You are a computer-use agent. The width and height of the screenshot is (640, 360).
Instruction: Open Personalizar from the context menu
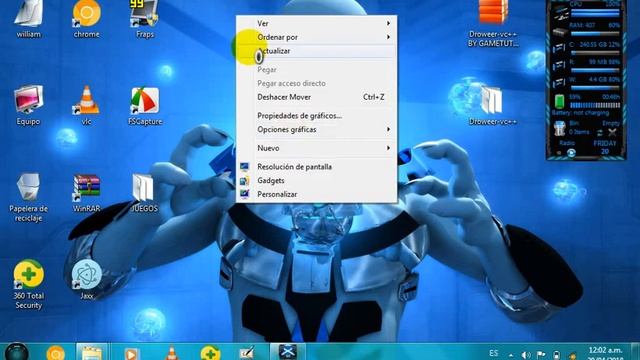coord(316,194)
